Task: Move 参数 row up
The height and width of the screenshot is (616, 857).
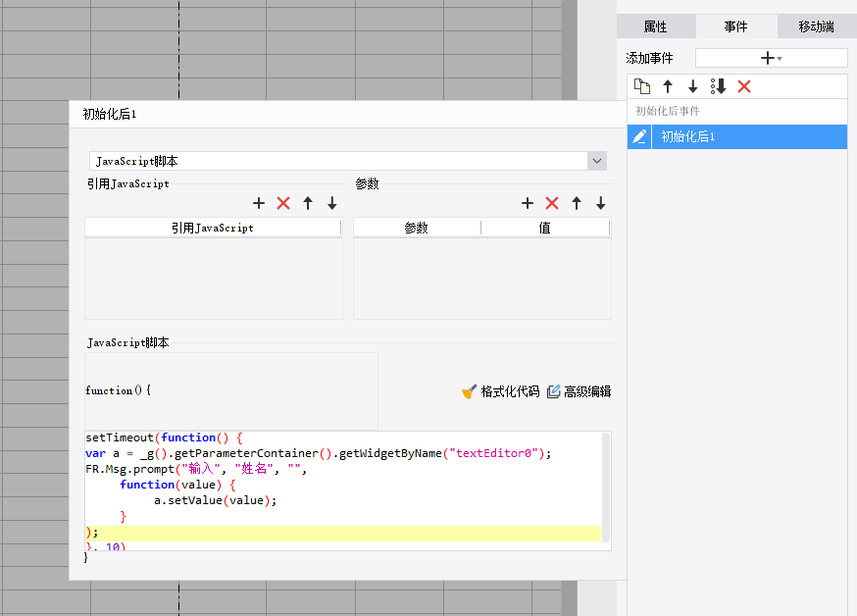Action: [577, 203]
